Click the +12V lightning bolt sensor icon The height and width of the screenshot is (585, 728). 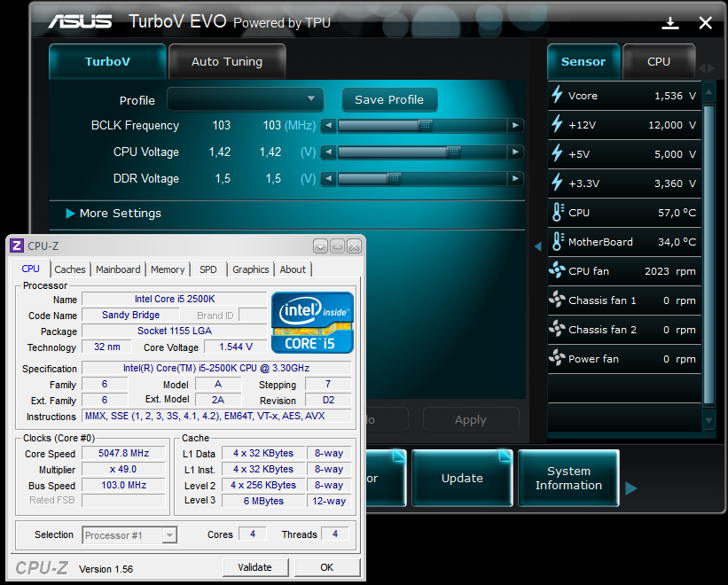pyautogui.click(x=557, y=124)
